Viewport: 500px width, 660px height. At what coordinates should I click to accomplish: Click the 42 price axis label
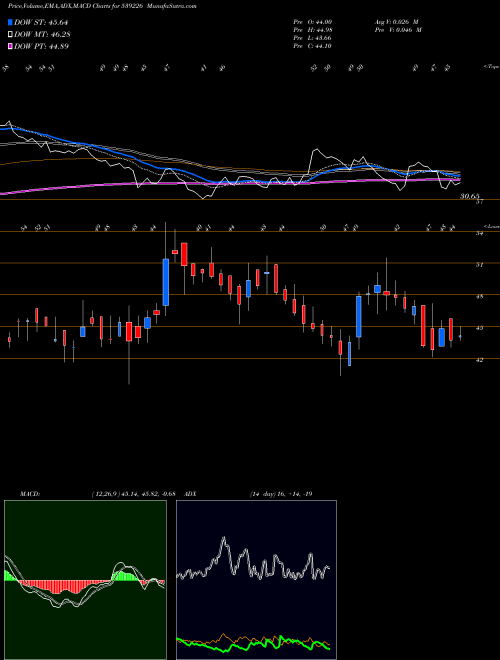(479, 360)
